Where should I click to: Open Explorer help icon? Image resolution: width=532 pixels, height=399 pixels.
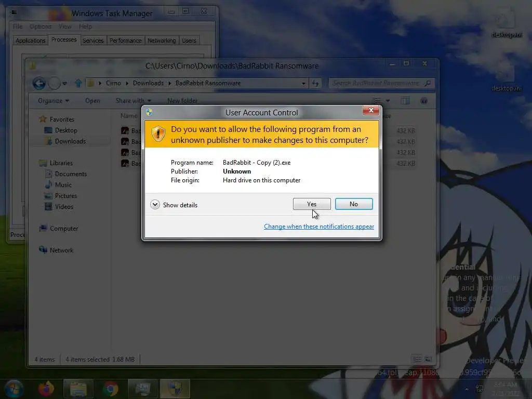click(424, 101)
